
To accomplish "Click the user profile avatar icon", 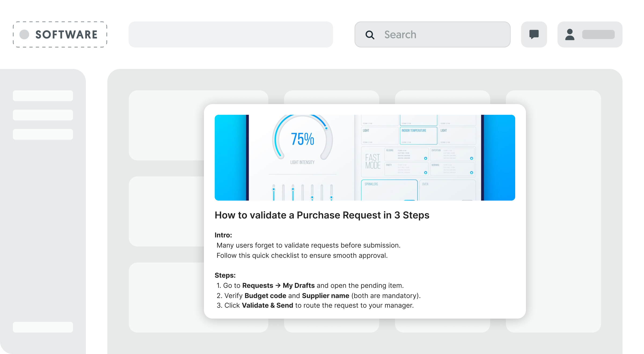I will (570, 35).
